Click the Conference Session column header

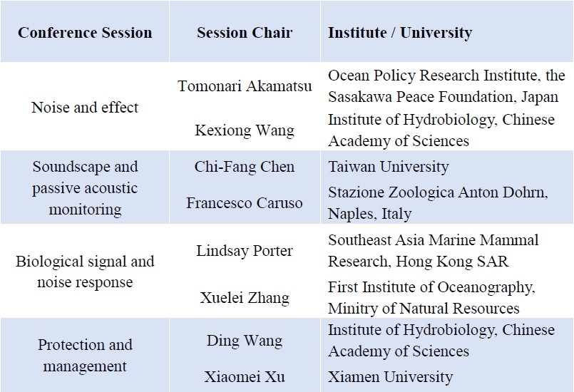tap(85, 33)
